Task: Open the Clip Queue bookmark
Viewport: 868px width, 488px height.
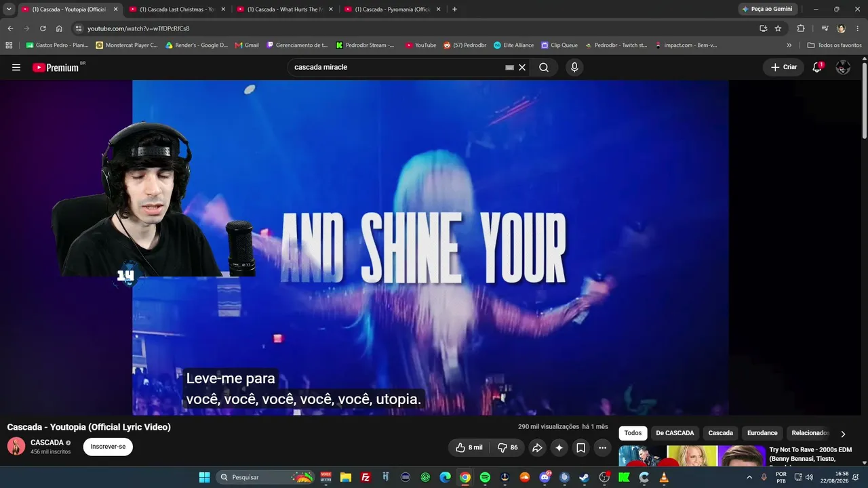Action: (x=559, y=45)
